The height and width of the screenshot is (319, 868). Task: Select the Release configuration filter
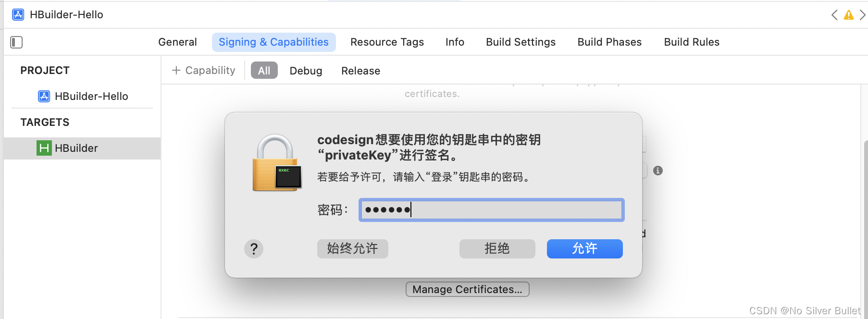point(360,71)
